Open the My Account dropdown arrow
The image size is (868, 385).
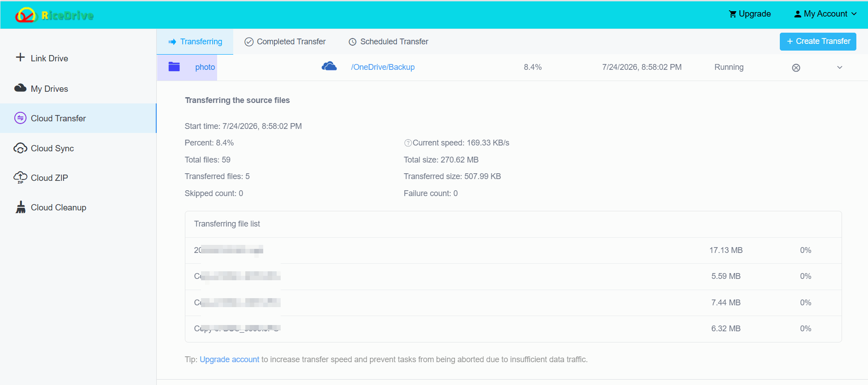tap(854, 14)
